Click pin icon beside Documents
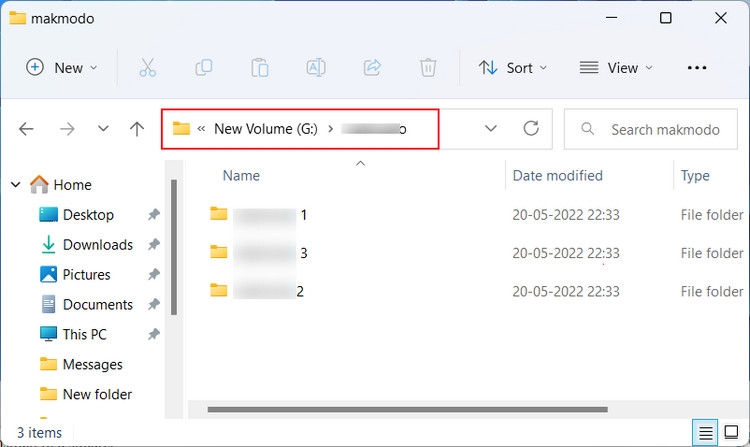 point(154,305)
